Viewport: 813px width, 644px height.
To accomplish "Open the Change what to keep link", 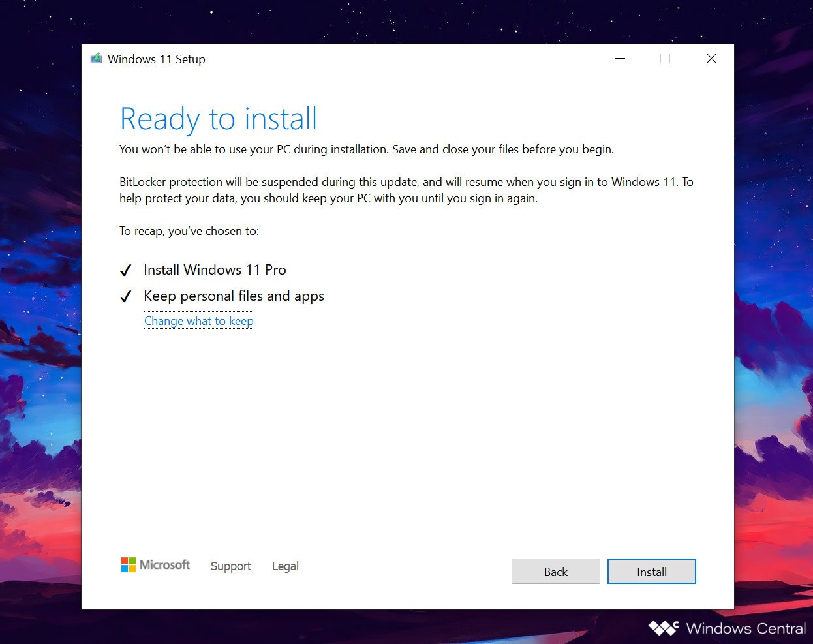I will click(x=198, y=321).
